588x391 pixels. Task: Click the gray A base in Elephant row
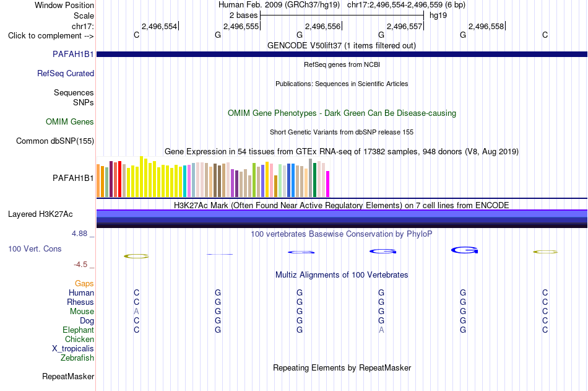[381, 330]
